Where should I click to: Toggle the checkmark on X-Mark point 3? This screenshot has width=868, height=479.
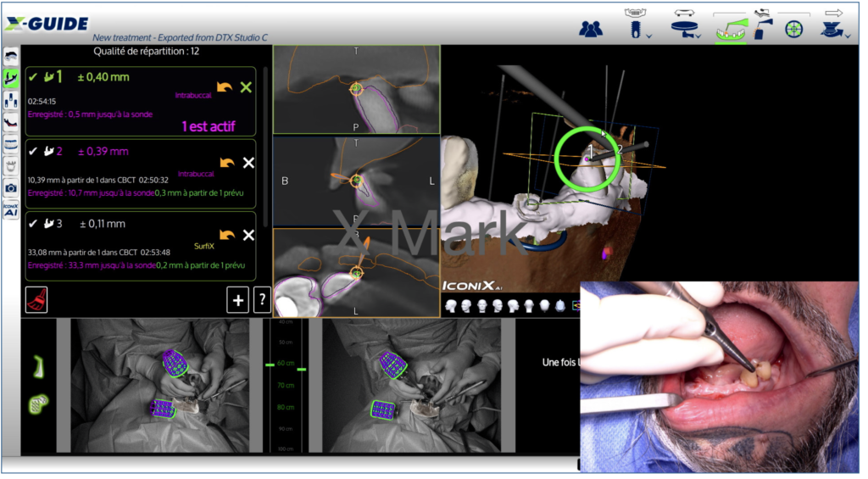click(x=33, y=224)
